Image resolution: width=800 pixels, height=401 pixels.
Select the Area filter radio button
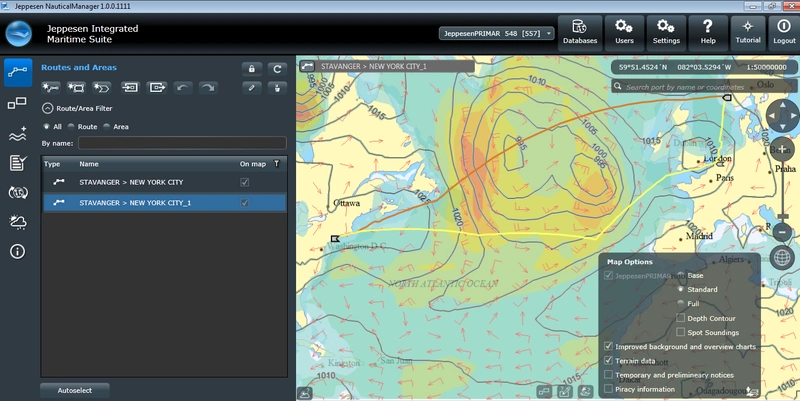pos(107,127)
